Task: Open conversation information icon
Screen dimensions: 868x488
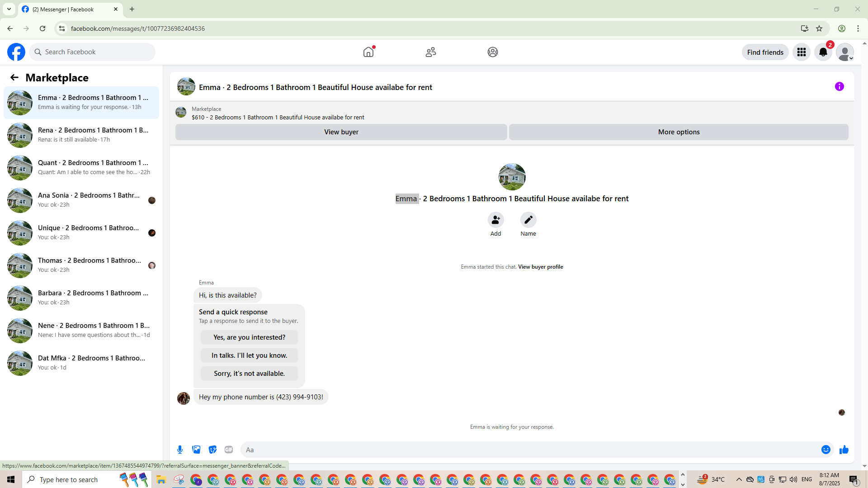Action: click(840, 86)
